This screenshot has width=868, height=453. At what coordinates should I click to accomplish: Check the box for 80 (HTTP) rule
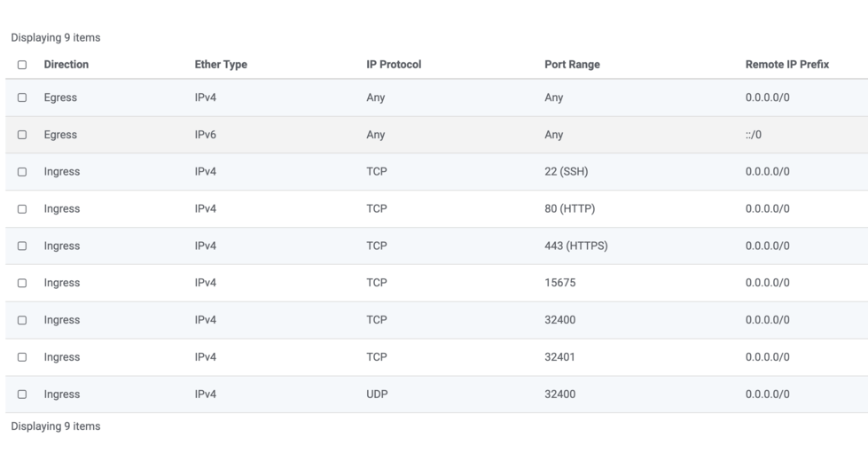[22, 209]
